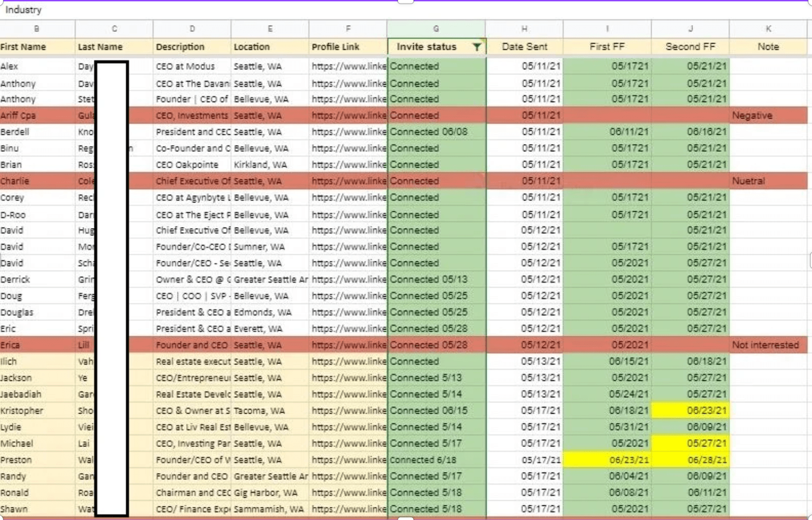Screen dimensions: 812x520
Task: Select 06/04/21 First FF in Randy's row
Action: (x=607, y=476)
